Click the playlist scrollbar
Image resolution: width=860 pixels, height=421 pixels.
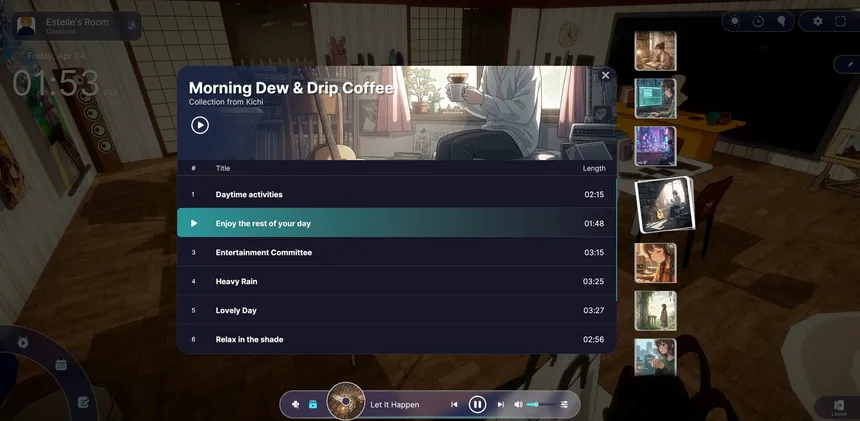pos(616,238)
